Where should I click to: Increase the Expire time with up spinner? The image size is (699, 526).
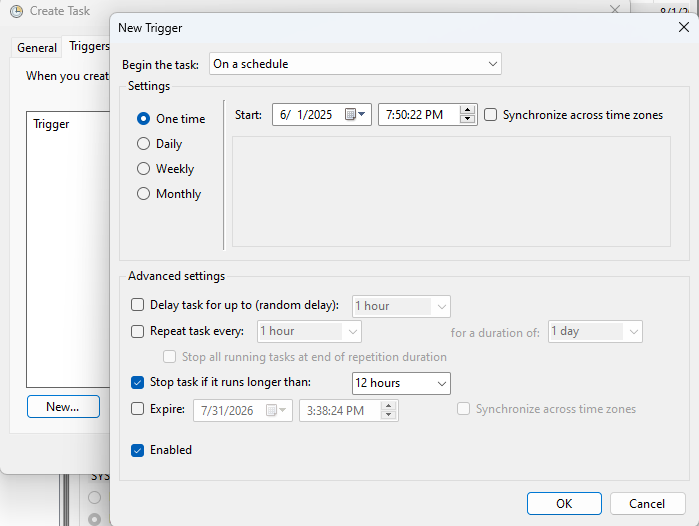click(388, 406)
